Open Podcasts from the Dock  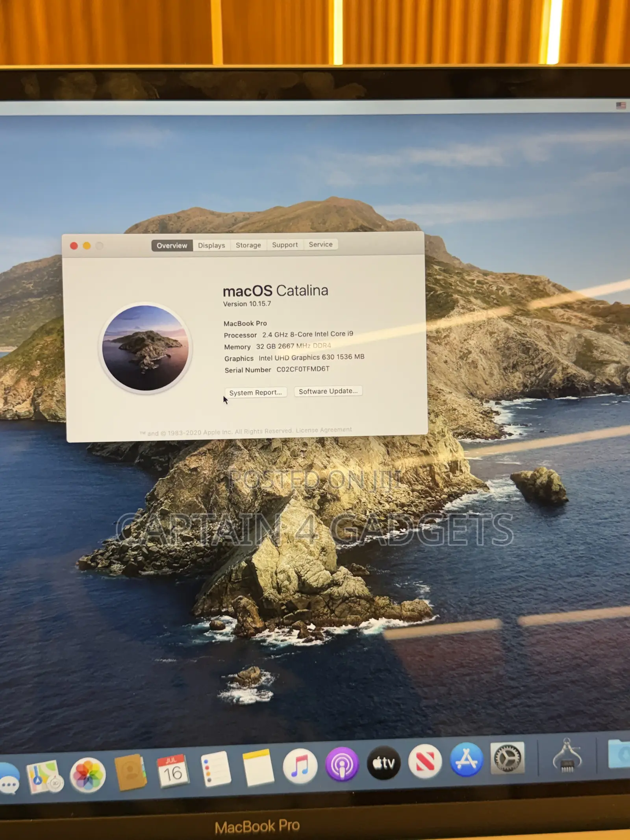[x=342, y=764]
